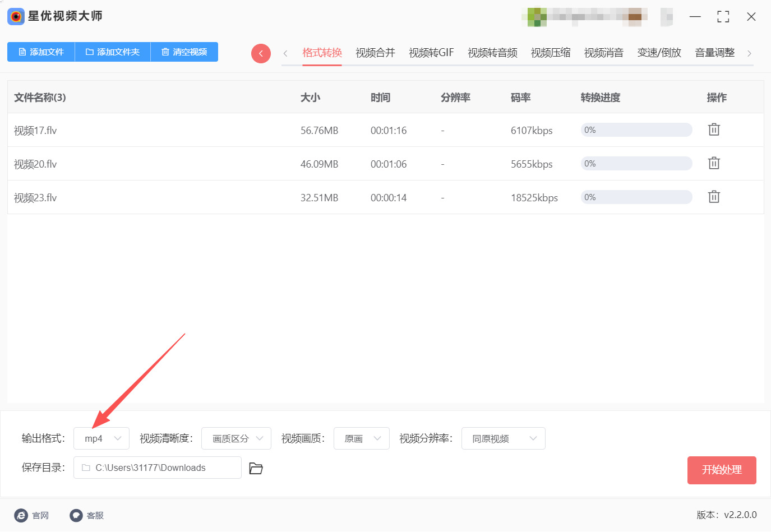Click the progress bar for 视频23.flv

(636, 197)
